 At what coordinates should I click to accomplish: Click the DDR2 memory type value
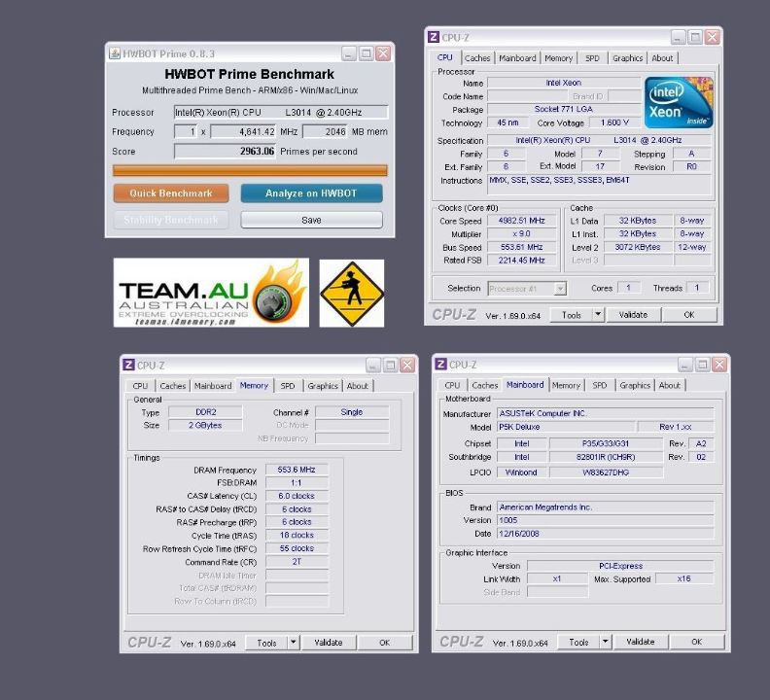[206, 412]
